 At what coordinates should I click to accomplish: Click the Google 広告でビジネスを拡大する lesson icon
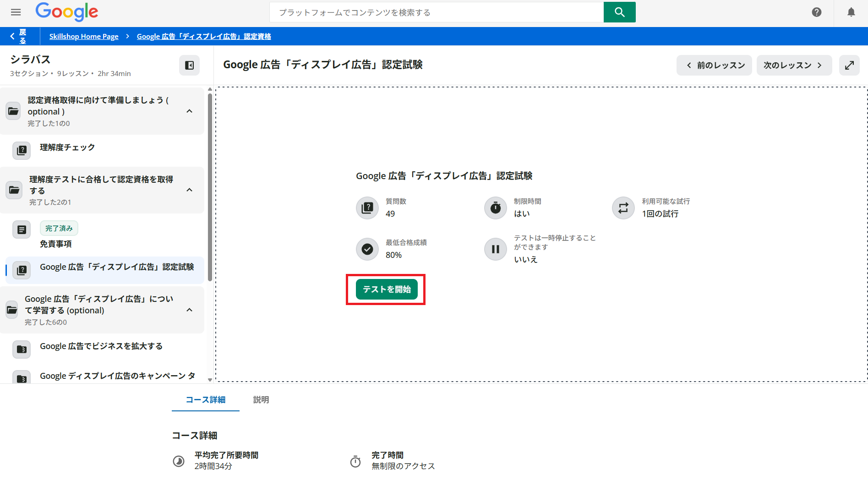[x=22, y=349]
